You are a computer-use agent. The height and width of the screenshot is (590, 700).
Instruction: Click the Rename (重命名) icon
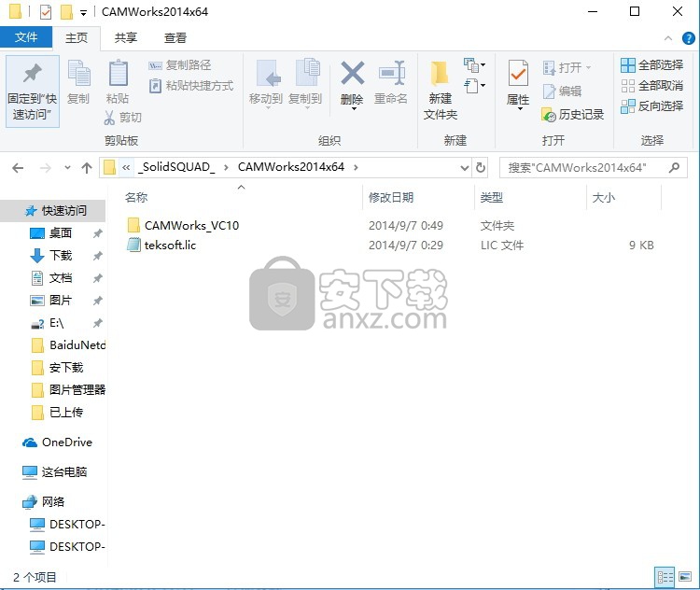pyautogui.click(x=391, y=73)
